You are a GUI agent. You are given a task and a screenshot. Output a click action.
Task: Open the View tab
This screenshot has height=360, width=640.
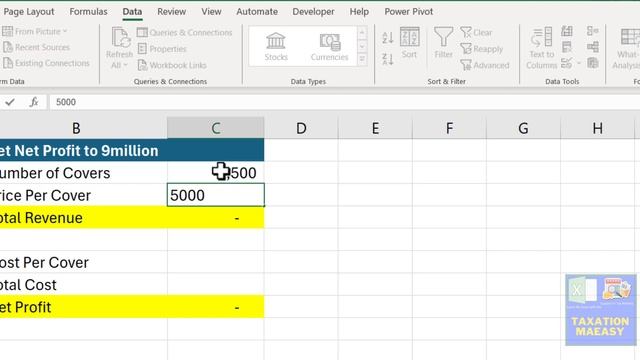pos(211,12)
